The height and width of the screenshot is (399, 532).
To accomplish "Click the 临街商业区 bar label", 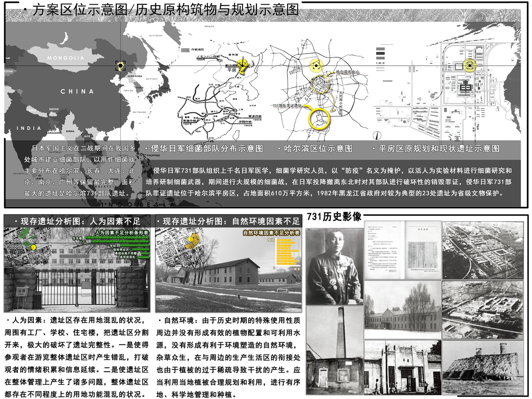I will pos(121,250).
